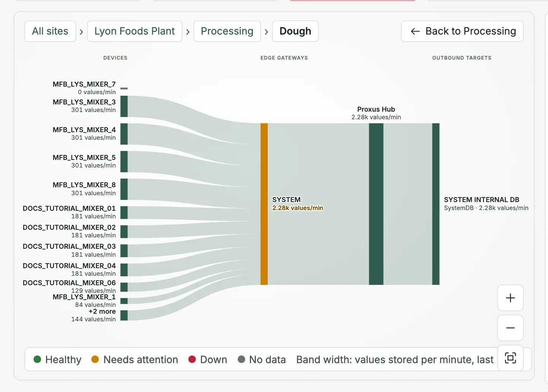
Task: Click the MFB_LYS_MIXER_4 device label
Action: pyautogui.click(x=84, y=130)
